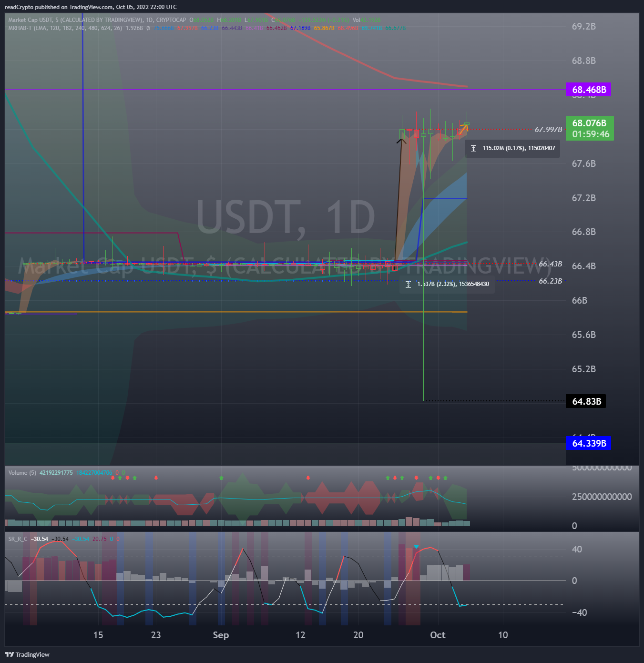Click the 12 date on the time axis
This screenshot has width=644, height=663.
300,635
